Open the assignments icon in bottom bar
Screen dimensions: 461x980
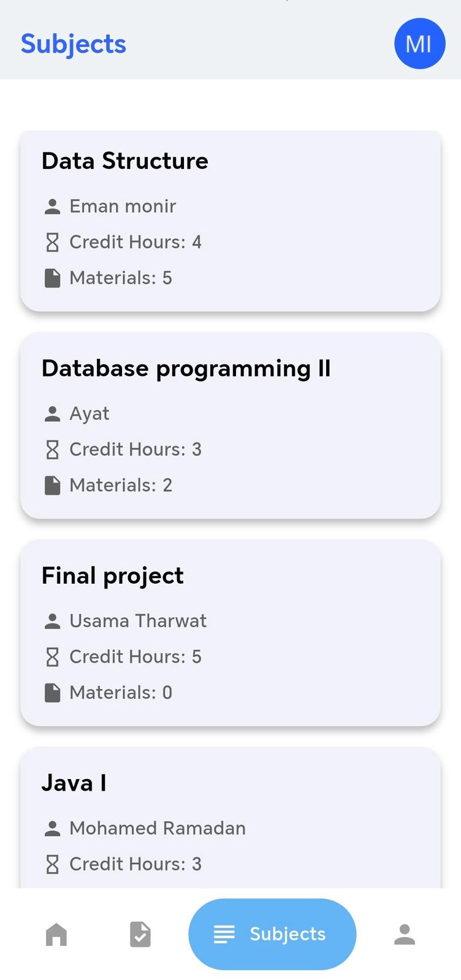pyautogui.click(x=140, y=934)
